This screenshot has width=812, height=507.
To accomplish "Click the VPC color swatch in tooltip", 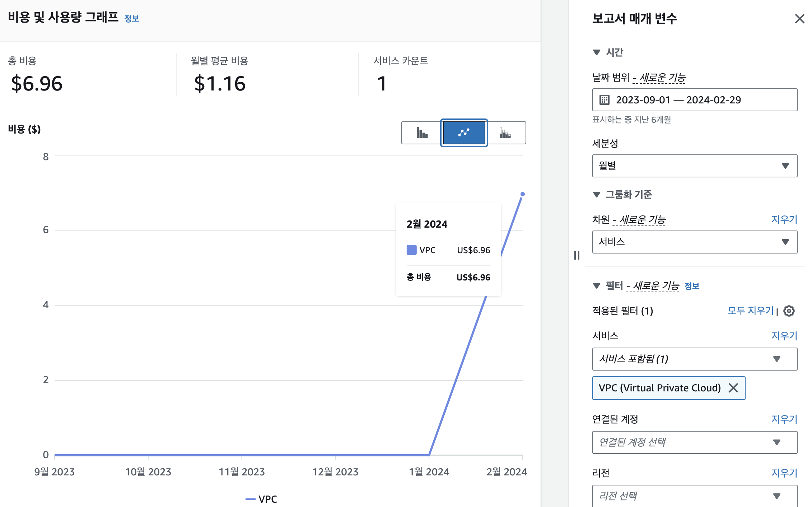I will (411, 250).
